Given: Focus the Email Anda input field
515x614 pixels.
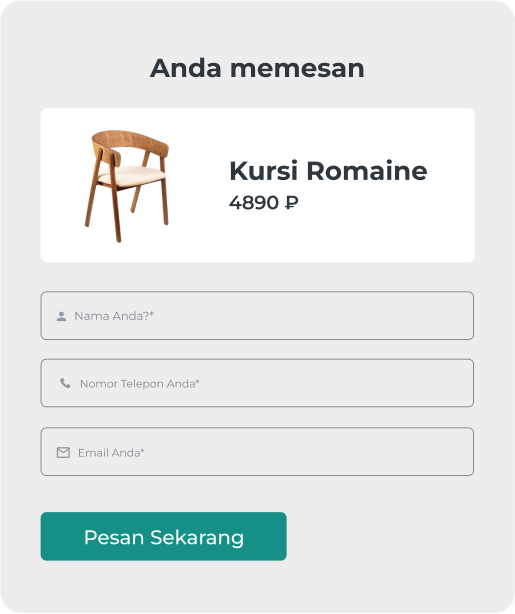Looking at the screenshot, I should coord(257,452).
